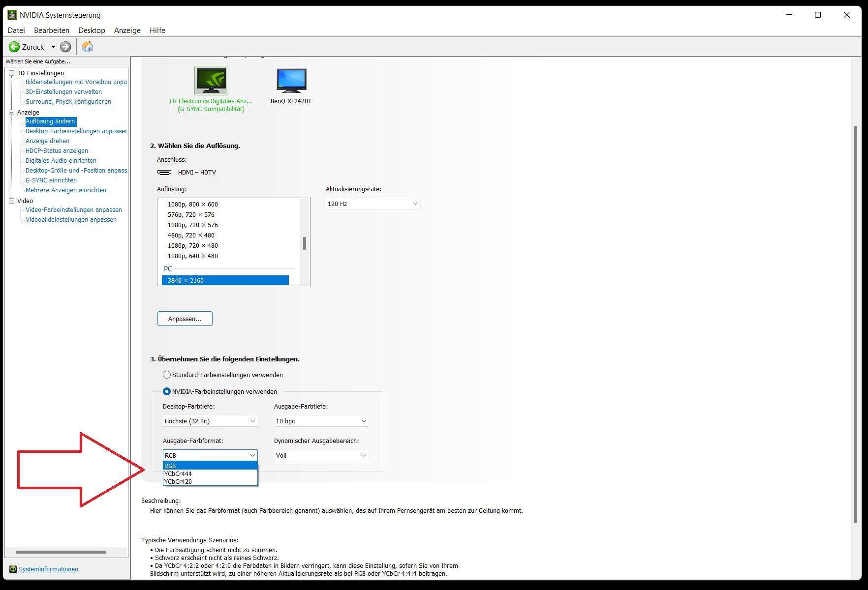The height and width of the screenshot is (590, 868).
Task: Open Desktop-Farbtiefe Höchste (32 Bit) dropdown
Action: pos(210,421)
